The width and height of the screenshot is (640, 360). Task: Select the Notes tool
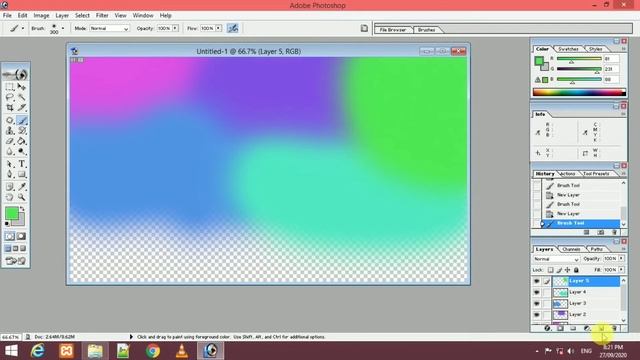pos(9,187)
